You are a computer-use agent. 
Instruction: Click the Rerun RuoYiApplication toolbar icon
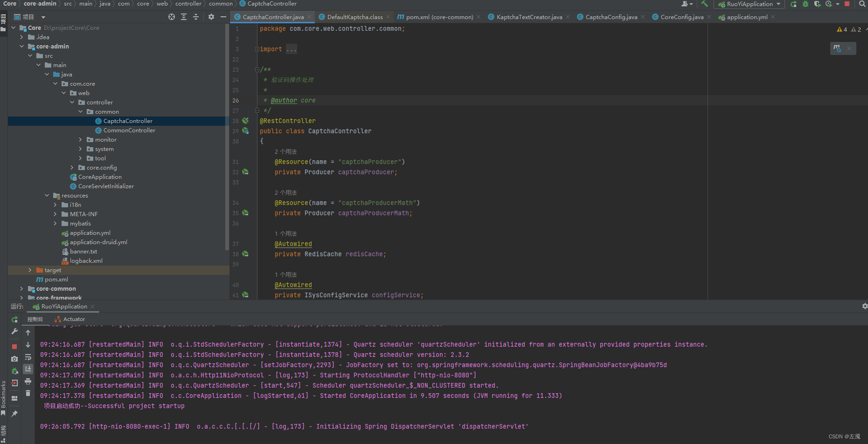coord(793,4)
